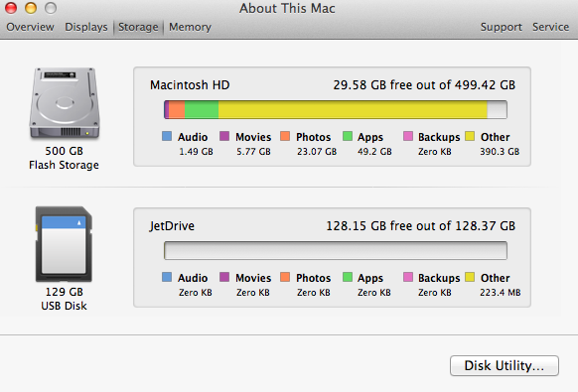Screen dimensions: 578x392
Task: Click the yellow Other swatch under JetDrive
Action: (x=470, y=277)
